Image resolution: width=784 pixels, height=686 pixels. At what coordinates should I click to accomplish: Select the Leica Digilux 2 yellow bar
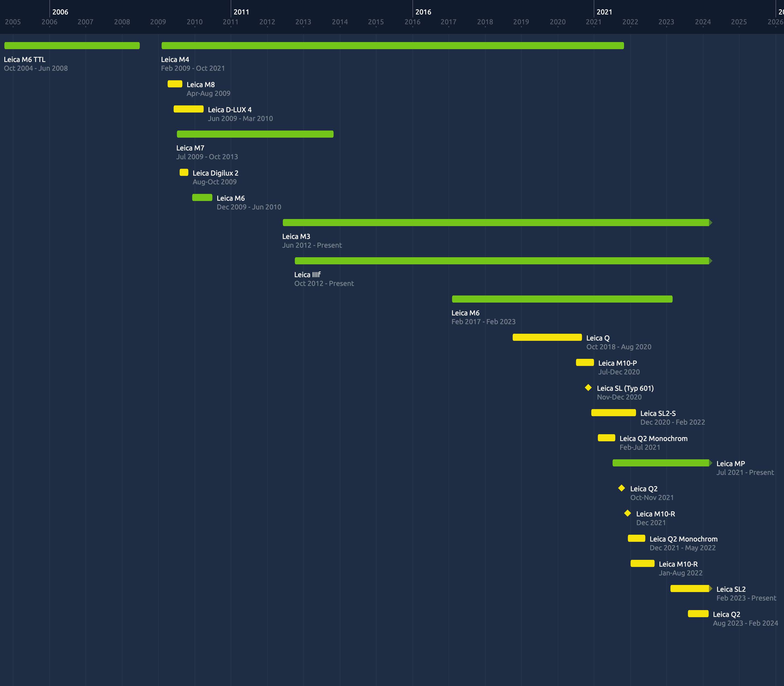[x=184, y=172]
